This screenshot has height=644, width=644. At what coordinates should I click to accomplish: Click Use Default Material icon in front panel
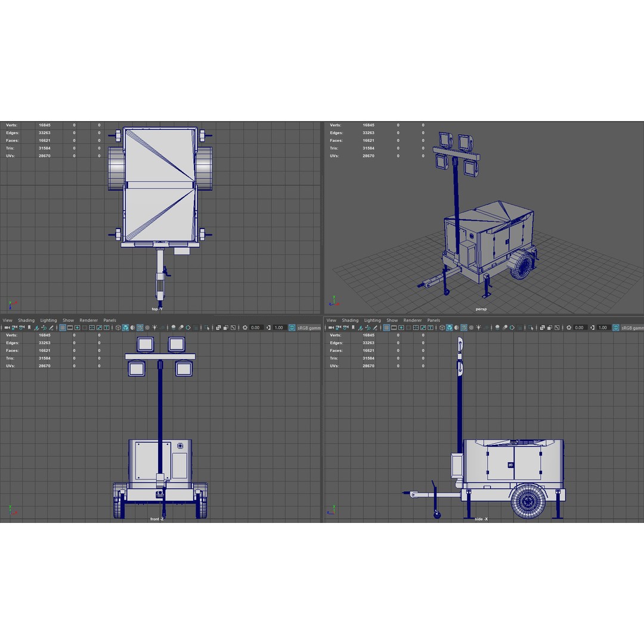[132, 327]
